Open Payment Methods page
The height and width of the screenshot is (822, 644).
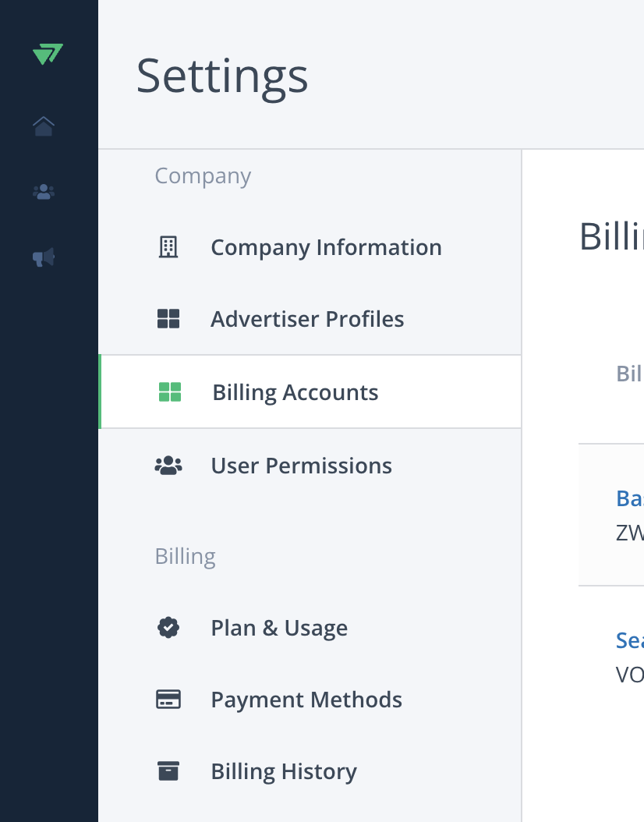click(306, 700)
